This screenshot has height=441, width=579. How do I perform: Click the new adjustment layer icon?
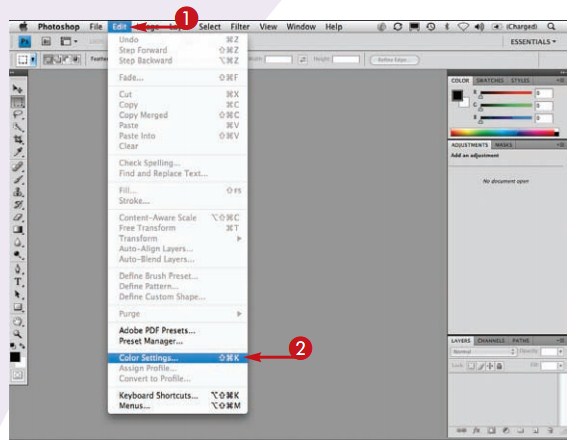click(506, 431)
